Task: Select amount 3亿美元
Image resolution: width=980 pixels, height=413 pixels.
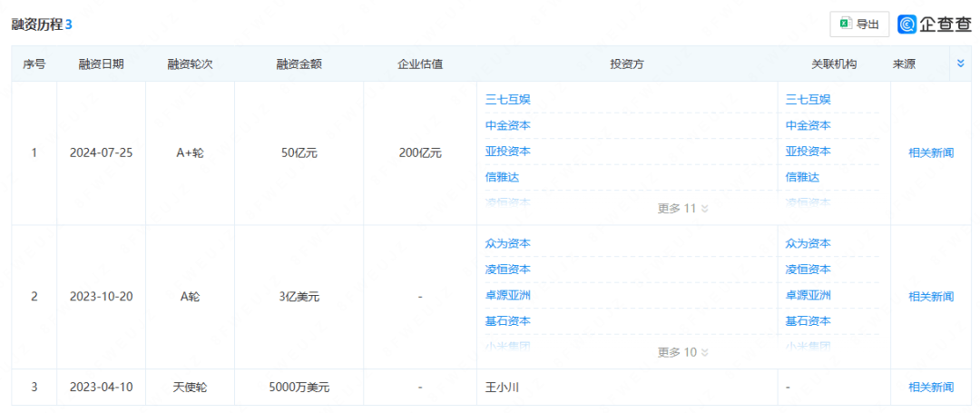Action: point(299,297)
